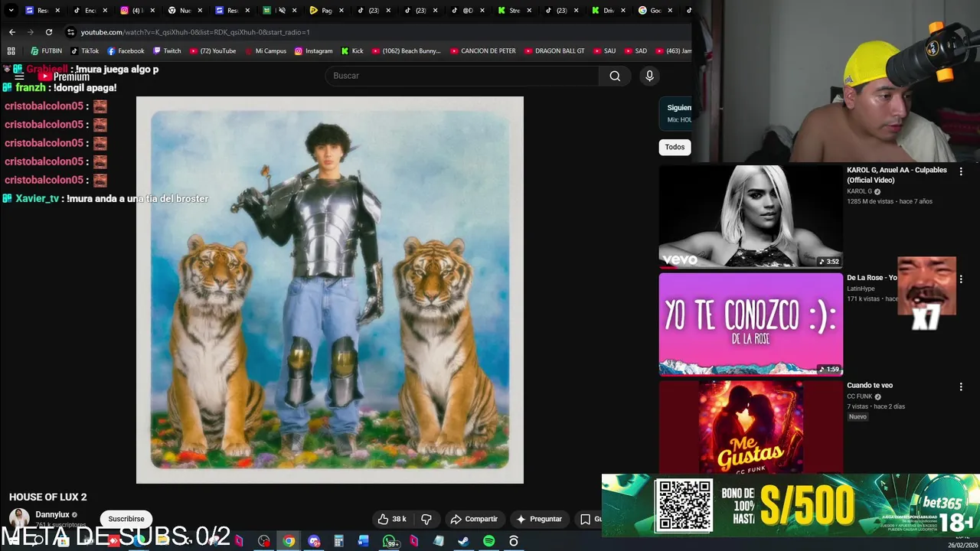Open Dannylux channel avatar

pyautogui.click(x=19, y=518)
